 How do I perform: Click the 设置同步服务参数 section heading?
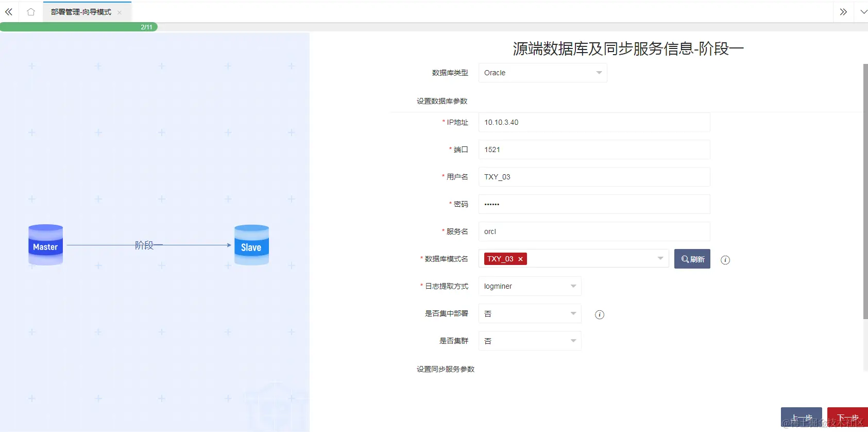[x=446, y=369]
